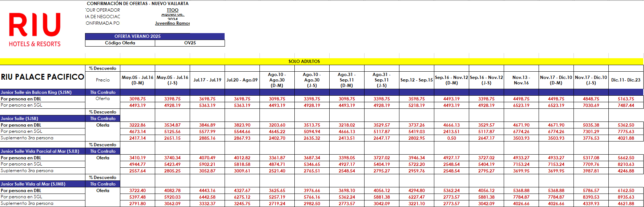Select the cell with value 5218.19
Screen dimensions: 644x207
coord(417,106)
